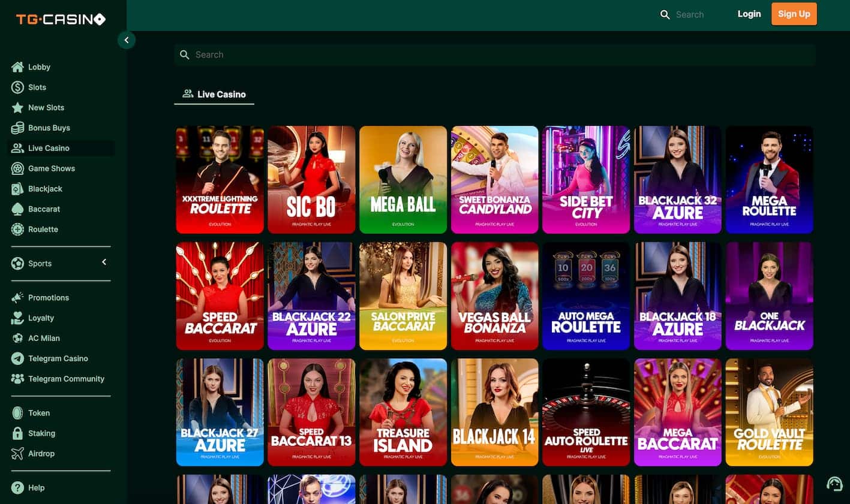Click the Telegram Casino paper-plane icon
The image size is (850, 504).
[x=17, y=359]
